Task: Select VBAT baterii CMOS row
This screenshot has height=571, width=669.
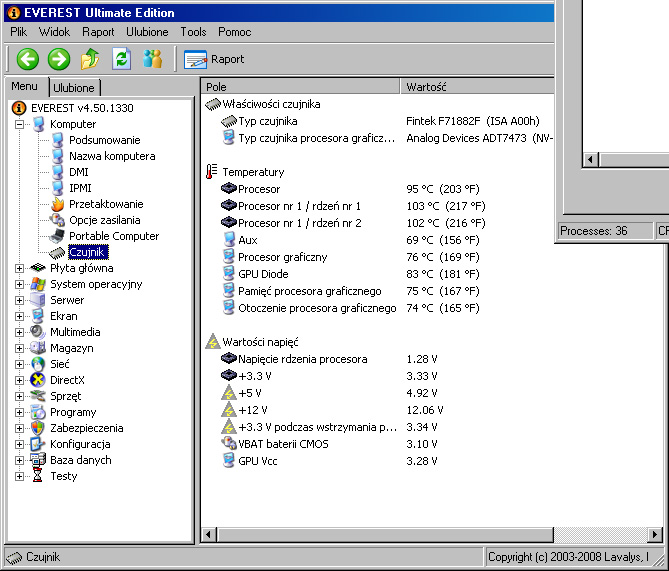Action: [329, 444]
